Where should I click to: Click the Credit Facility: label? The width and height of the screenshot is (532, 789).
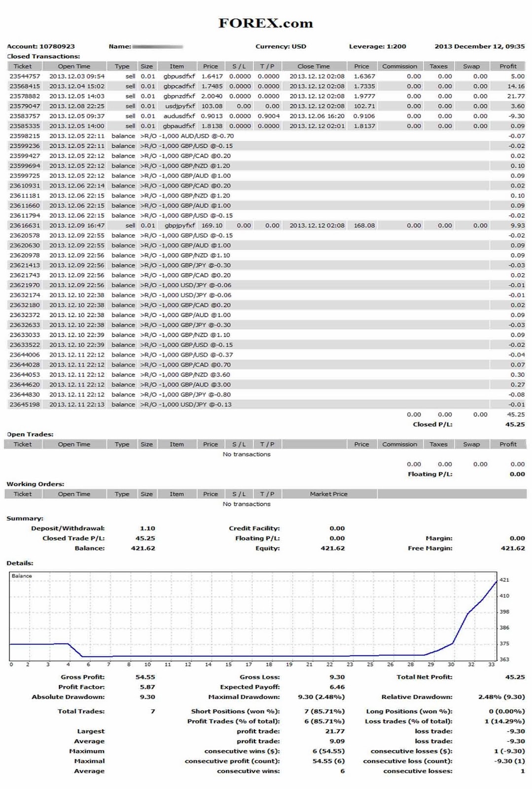[x=254, y=528]
